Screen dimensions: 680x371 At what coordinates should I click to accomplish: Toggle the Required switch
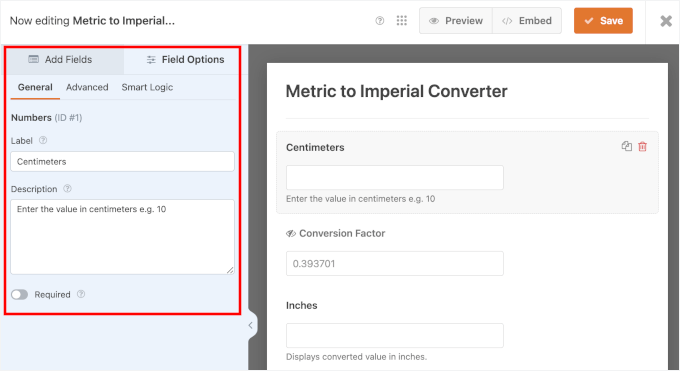20,295
